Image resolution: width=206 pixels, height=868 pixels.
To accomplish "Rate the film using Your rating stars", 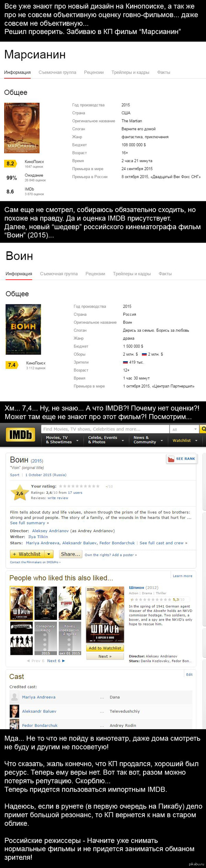I will [x=79, y=486].
